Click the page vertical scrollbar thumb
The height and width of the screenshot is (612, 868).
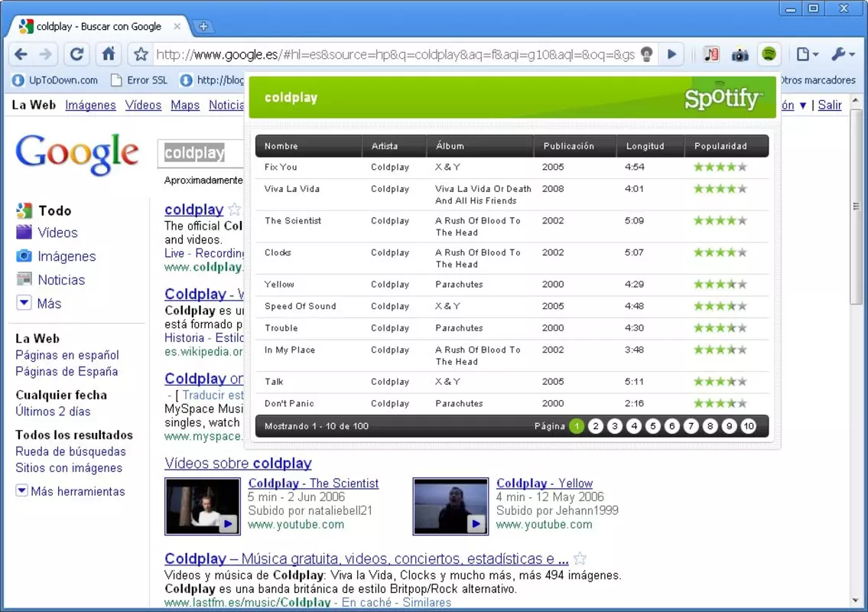(856, 207)
